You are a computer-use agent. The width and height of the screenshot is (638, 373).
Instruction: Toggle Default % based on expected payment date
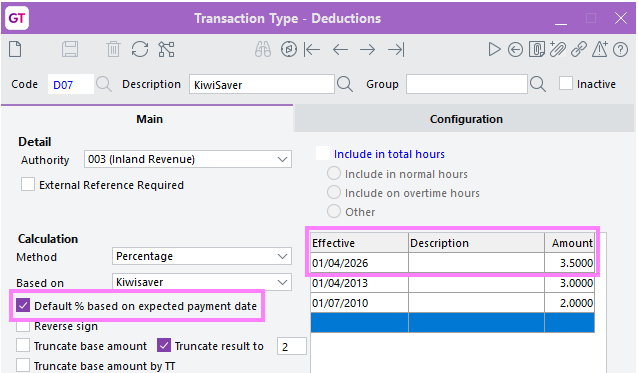click(x=23, y=305)
